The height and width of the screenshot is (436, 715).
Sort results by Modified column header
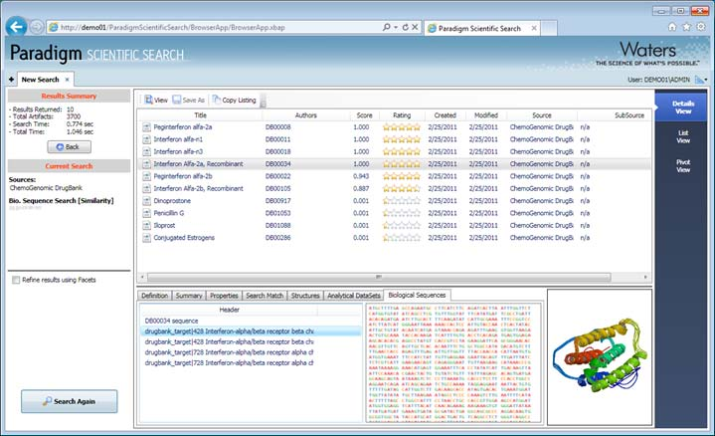[x=486, y=115]
